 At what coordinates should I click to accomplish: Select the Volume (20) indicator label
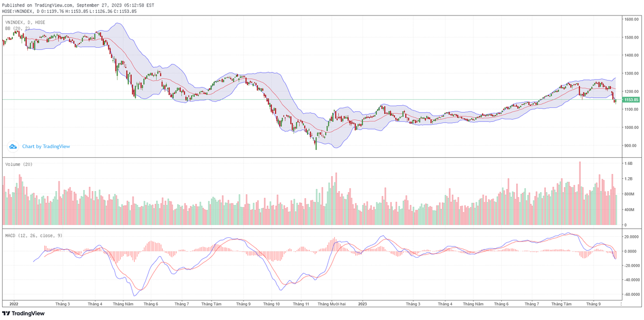(19, 164)
